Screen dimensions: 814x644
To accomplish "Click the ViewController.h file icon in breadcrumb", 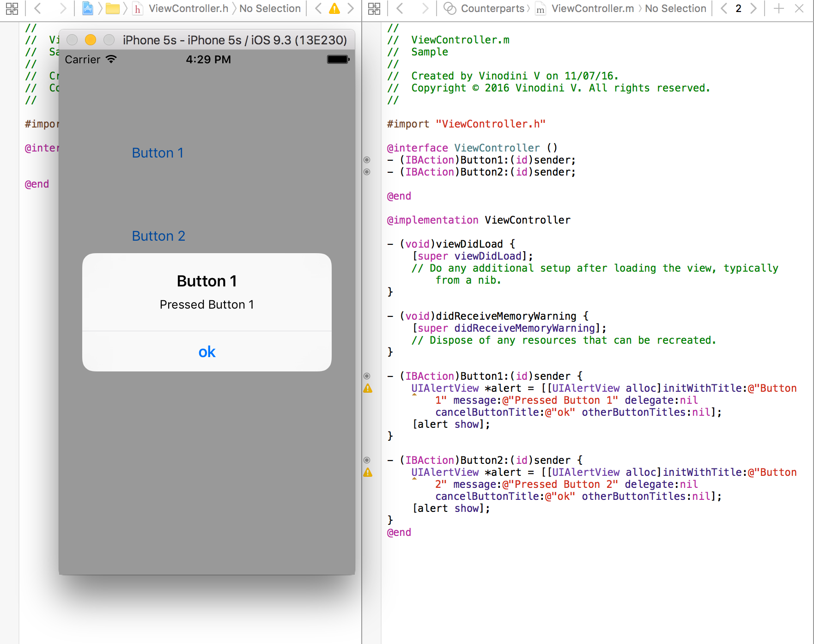I will click(137, 8).
